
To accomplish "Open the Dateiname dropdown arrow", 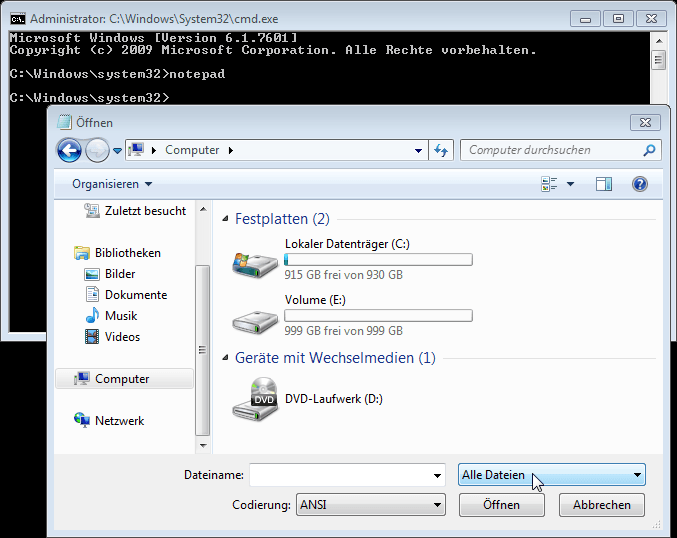I will click(x=437, y=475).
